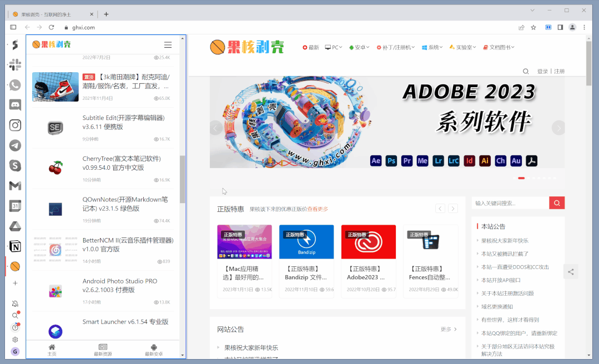Click the share icon beside the page

point(571,271)
